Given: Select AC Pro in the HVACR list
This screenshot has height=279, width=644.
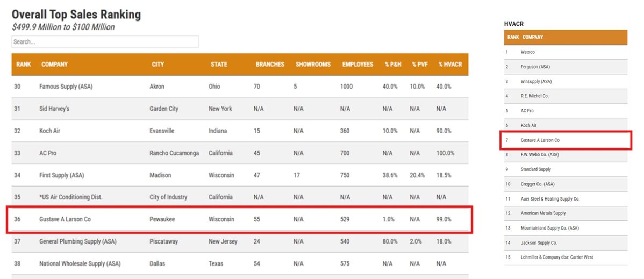Looking at the screenshot, I should pos(527,111).
